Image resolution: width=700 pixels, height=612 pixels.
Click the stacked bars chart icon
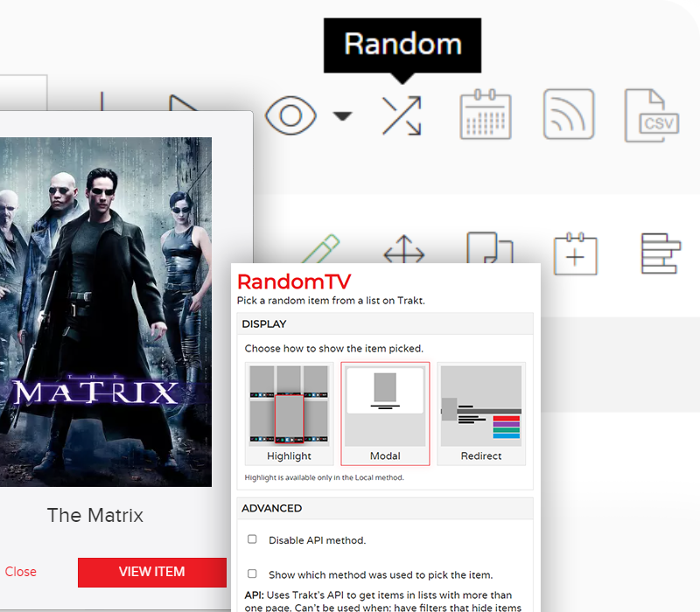pyautogui.click(x=661, y=254)
